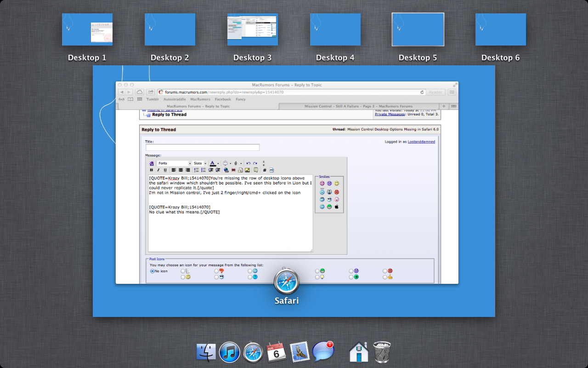Reload page in Safari address bar
Viewport: 588px width, 368px height.
coord(422,92)
